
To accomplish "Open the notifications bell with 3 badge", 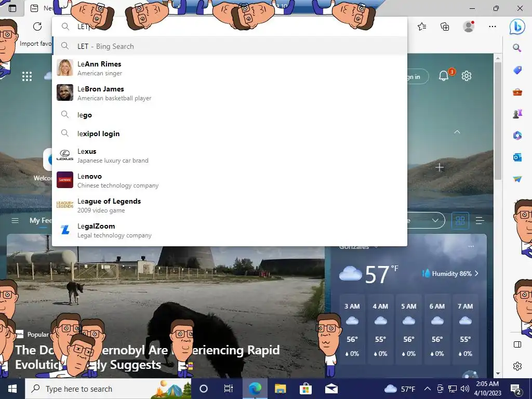I will tap(444, 76).
